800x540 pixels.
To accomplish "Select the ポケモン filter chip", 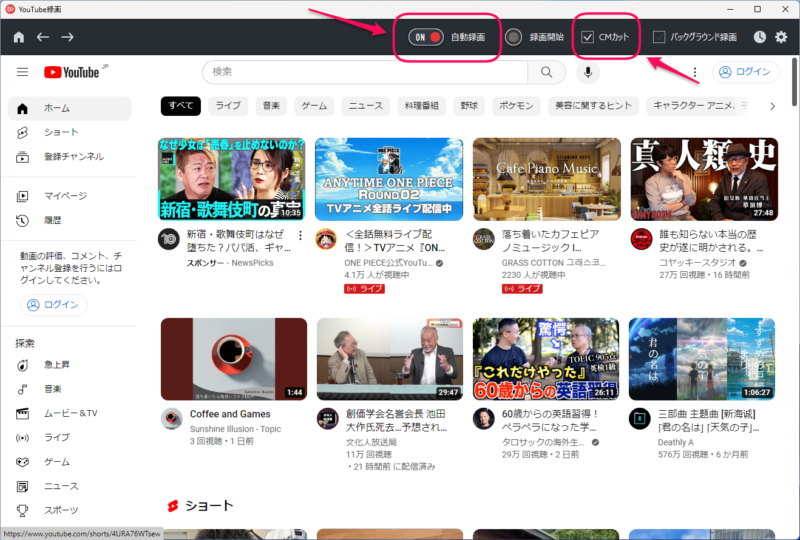I will 516,106.
